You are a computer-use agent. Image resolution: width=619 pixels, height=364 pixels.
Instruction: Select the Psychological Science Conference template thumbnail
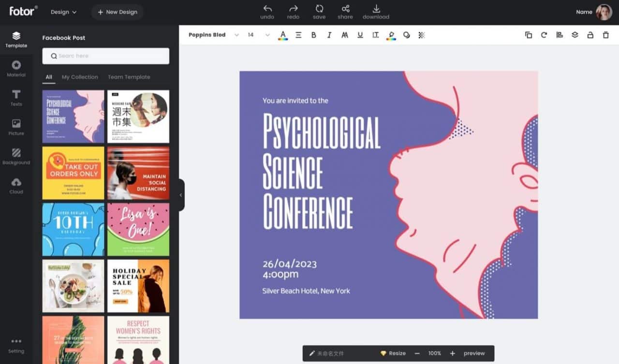[x=73, y=116]
